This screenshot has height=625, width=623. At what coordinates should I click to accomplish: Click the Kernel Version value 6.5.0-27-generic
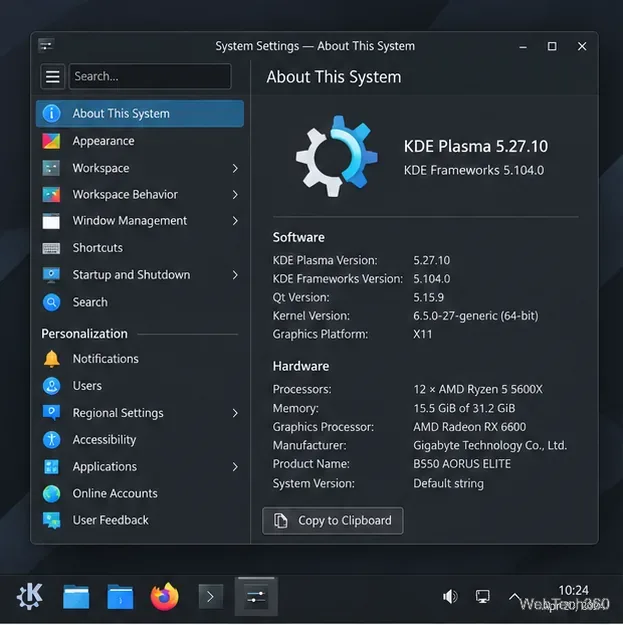point(476,316)
